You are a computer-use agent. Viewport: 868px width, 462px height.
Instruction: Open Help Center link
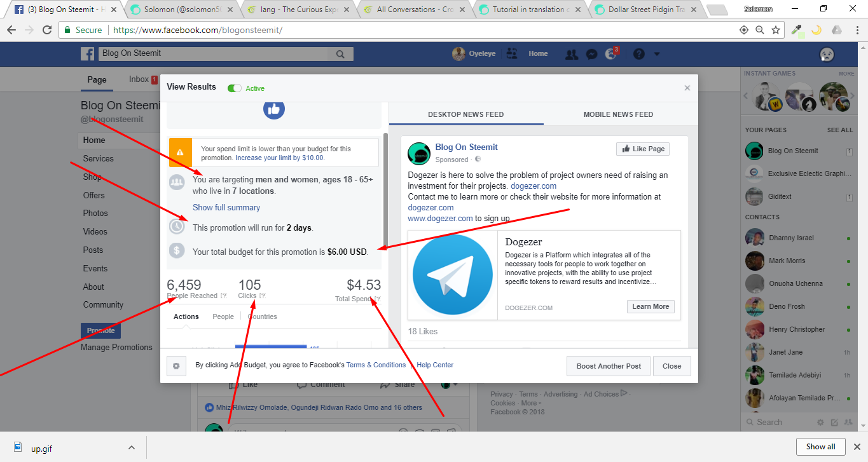[435, 365]
